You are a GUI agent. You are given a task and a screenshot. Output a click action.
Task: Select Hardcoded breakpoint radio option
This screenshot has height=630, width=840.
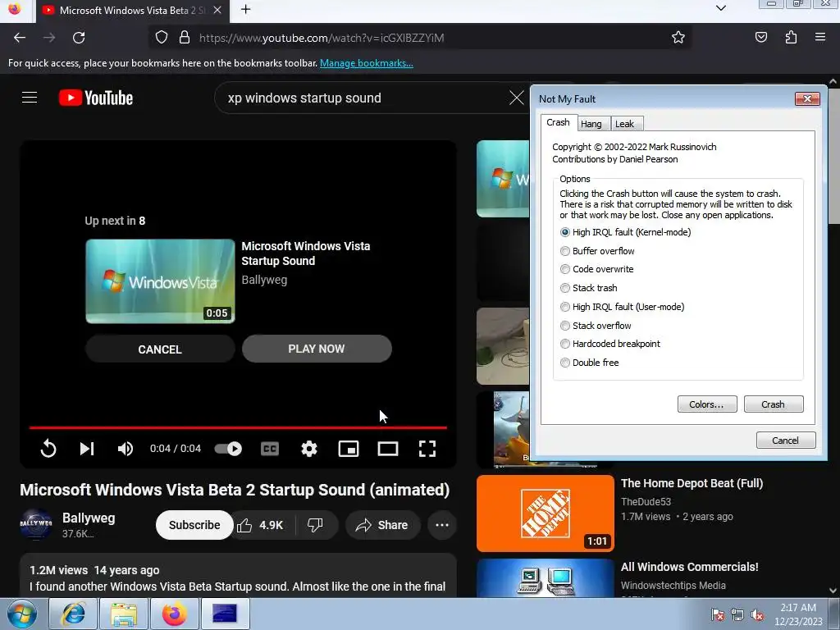[564, 344]
